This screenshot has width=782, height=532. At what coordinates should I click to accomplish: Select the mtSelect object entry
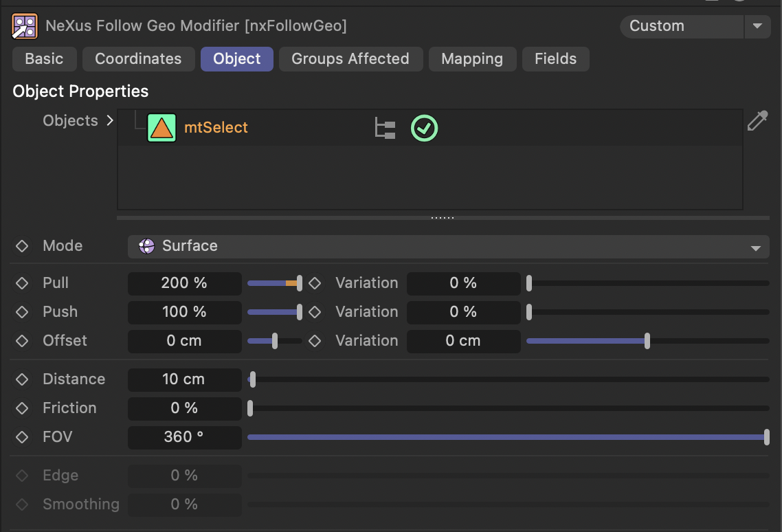(x=216, y=128)
